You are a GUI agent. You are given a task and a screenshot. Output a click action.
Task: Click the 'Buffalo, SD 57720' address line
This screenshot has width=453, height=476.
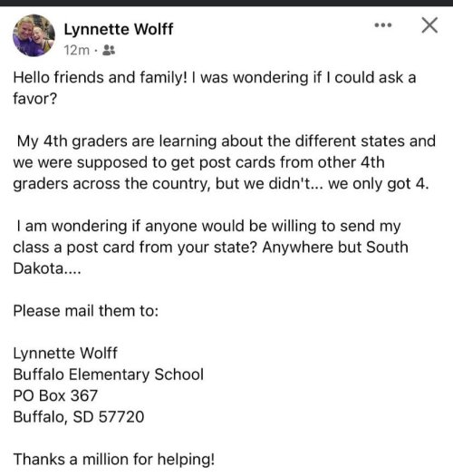79,417
